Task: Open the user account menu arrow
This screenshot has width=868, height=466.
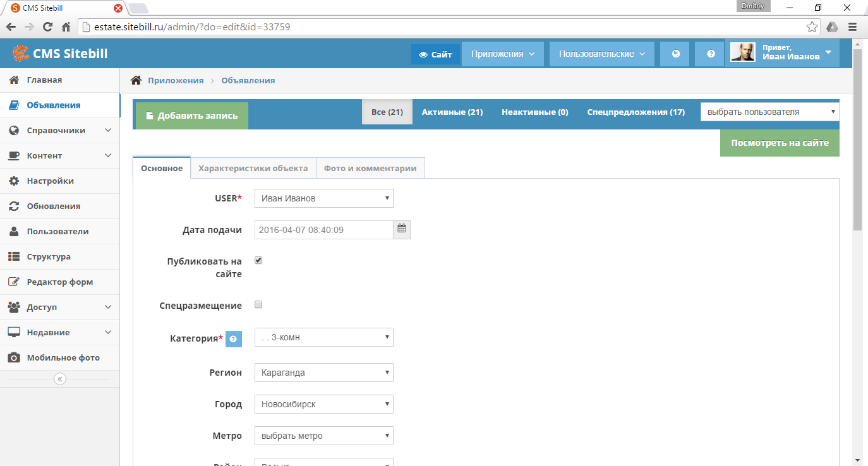Action: [x=828, y=52]
